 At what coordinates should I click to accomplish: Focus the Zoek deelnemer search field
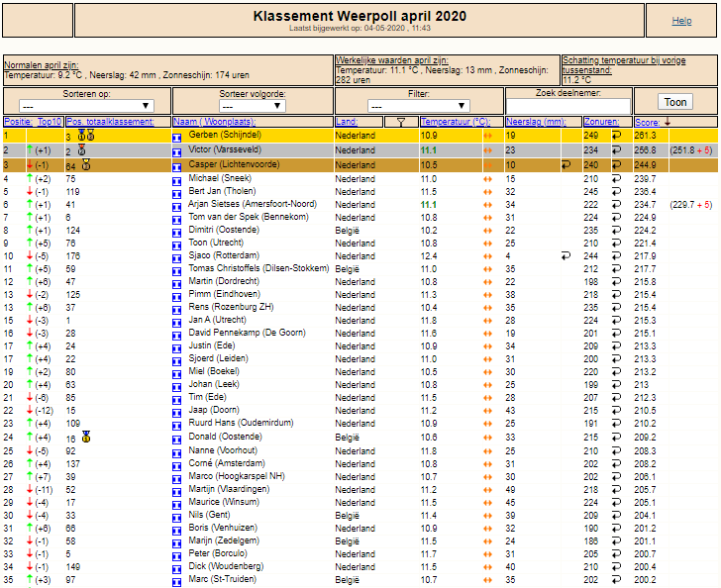tap(567, 106)
